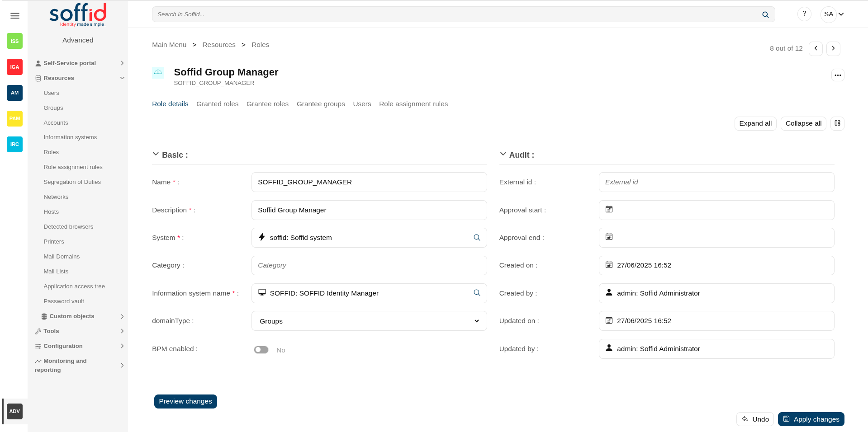868x432 pixels.
Task: Click the Apply changes button
Action: [x=811, y=419]
